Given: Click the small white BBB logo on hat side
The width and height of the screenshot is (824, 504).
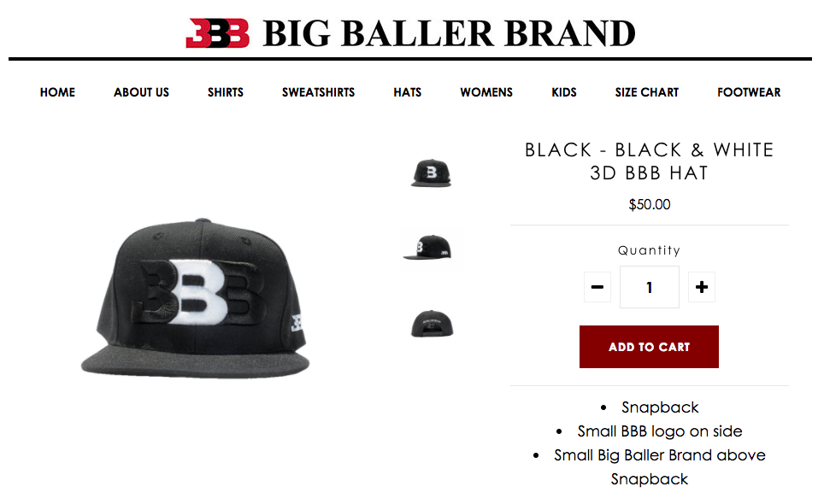Looking at the screenshot, I should tap(297, 322).
